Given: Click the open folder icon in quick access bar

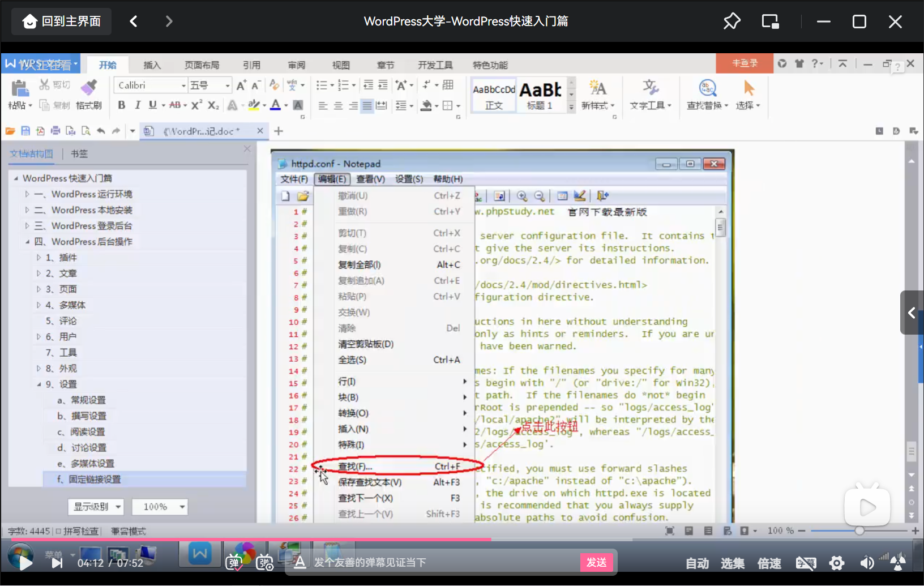Looking at the screenshot, I should pos(10,131).
